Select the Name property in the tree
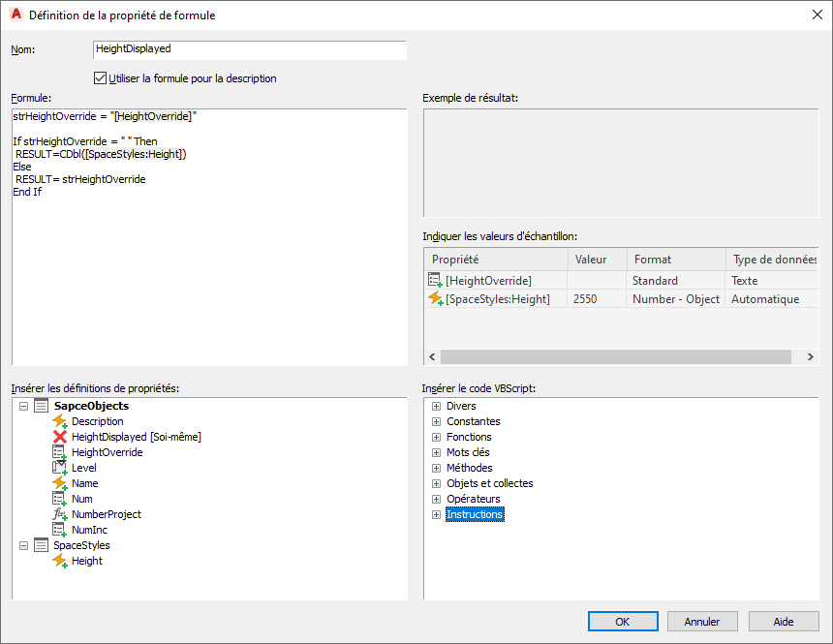The height and width of the screenshot is (644, 833). [x=84, y=483]
